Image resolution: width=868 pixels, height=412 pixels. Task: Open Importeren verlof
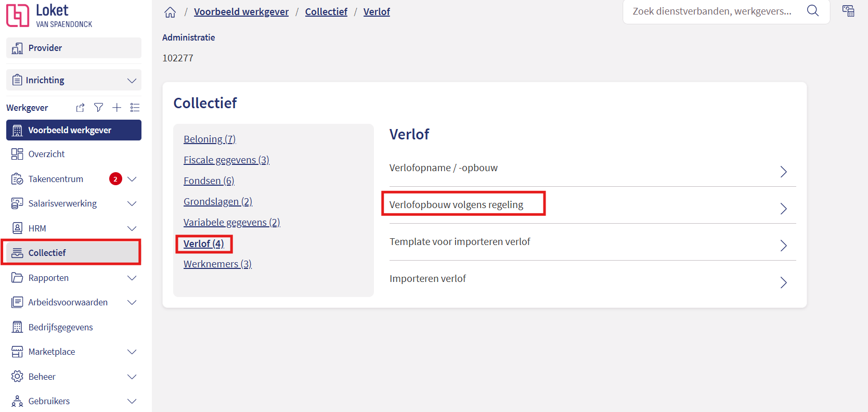point(592,279)
